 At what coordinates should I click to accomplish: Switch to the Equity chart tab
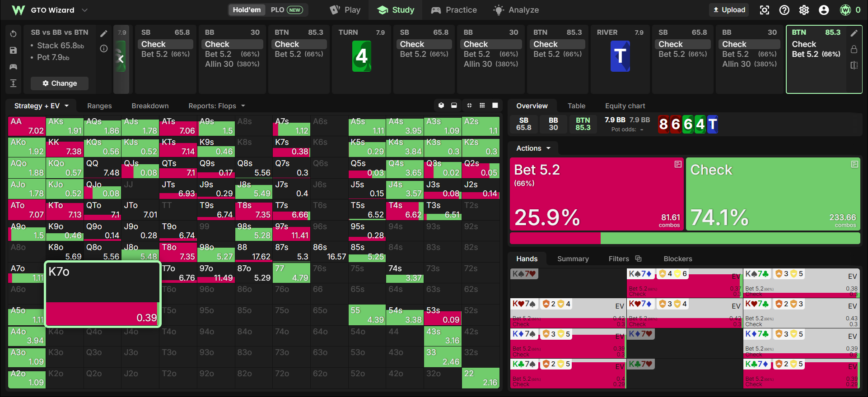pyautogui.click(x=625, y=106)
